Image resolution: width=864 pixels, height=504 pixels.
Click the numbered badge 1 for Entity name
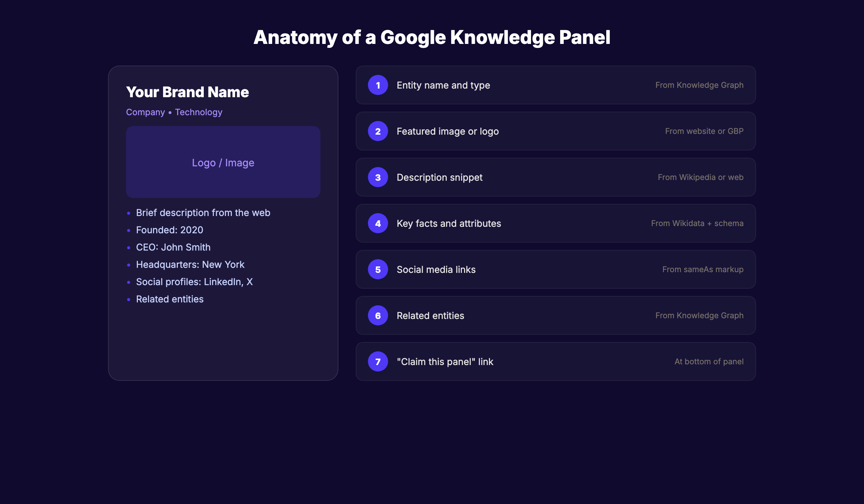coord(378,85)
